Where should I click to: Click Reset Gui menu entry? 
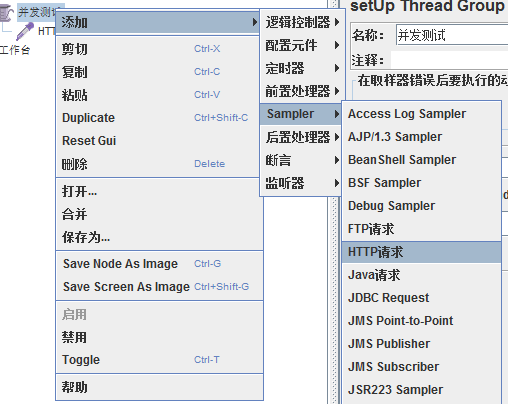[158, 141]
